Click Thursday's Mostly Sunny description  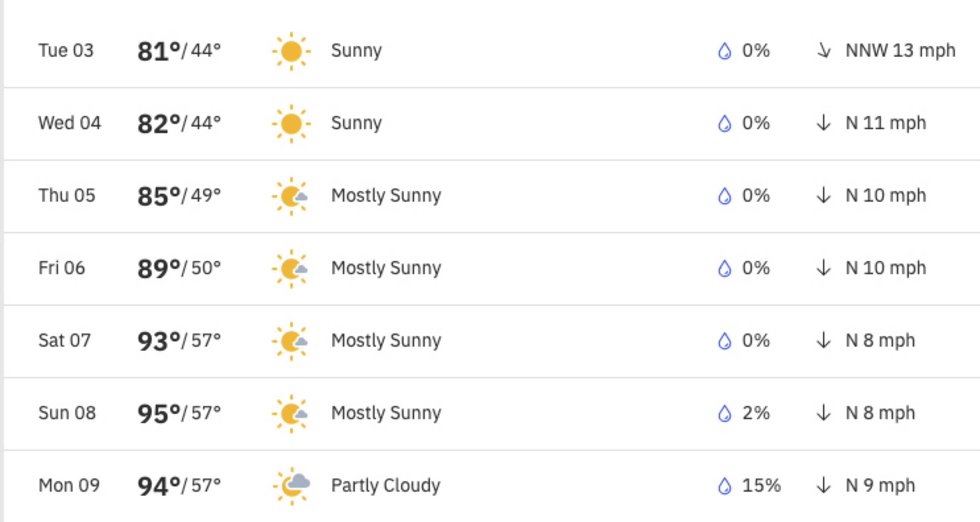pos(386,196)
